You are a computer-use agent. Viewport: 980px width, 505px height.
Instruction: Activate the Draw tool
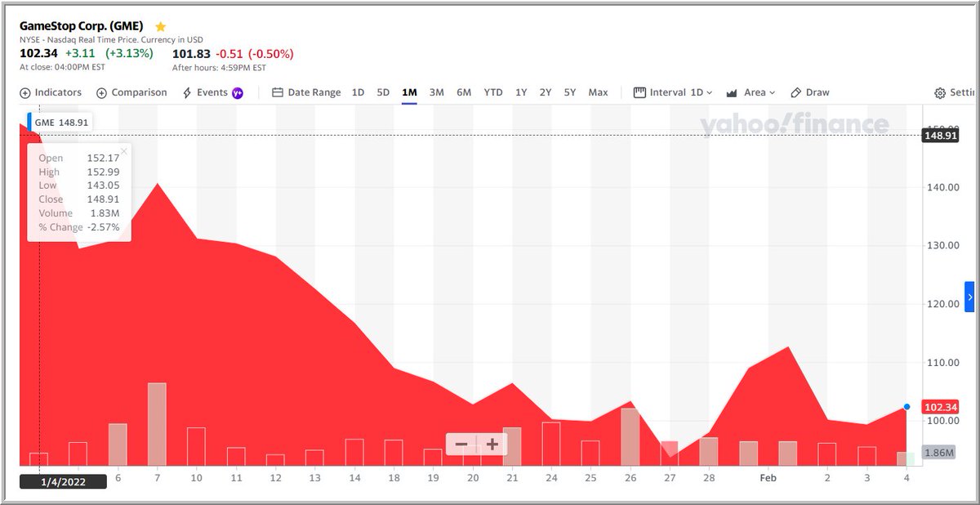click(x=810, y=92)
